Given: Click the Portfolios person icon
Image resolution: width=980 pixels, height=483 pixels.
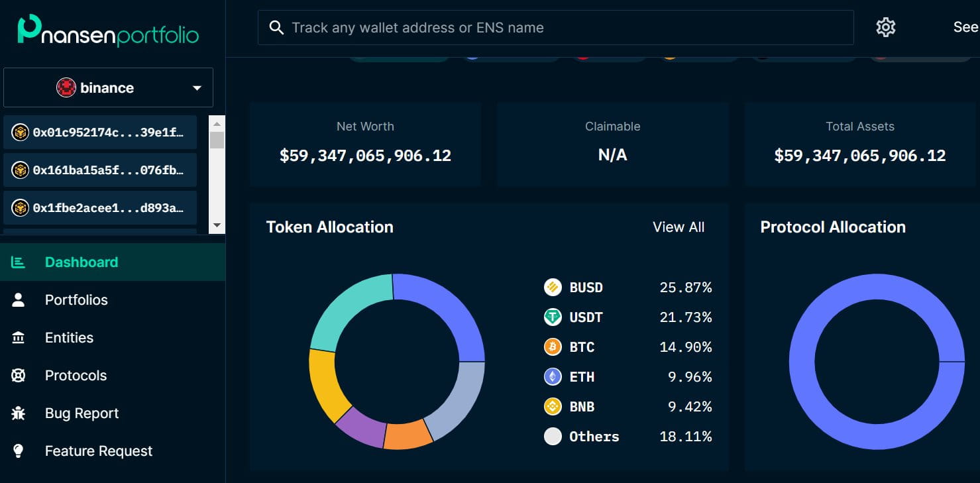Looking at the screenshot, I should pyautogui.click(x=19, y=299).
